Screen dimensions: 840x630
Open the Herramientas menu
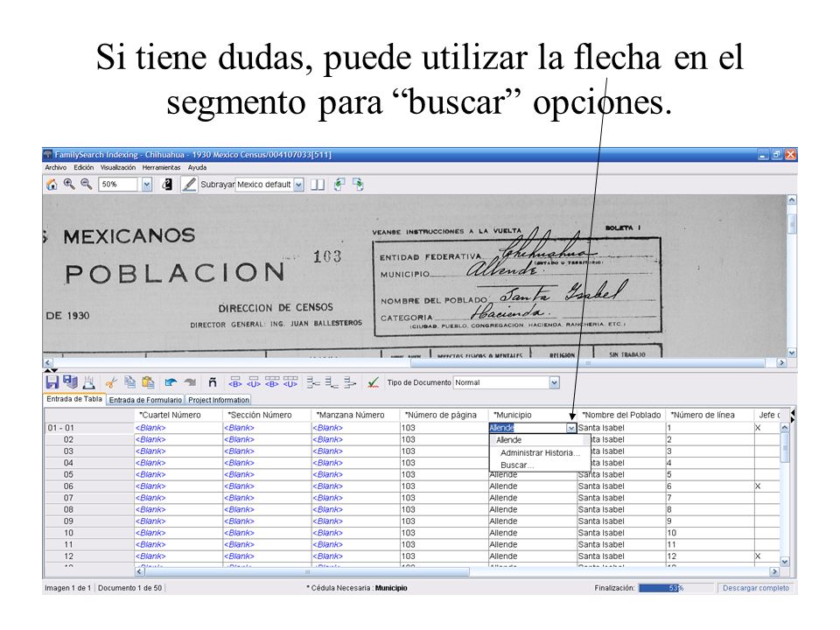point(161,168)
